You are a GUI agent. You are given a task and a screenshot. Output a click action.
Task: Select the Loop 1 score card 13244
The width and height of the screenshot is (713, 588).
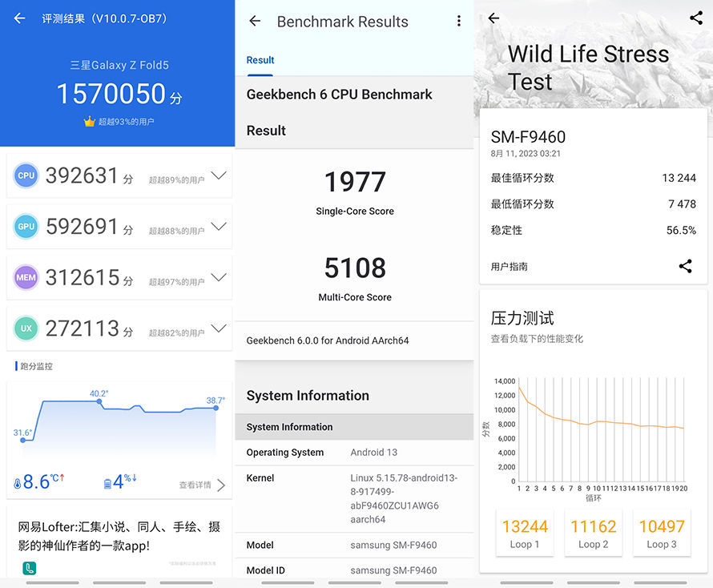(525, 533)
